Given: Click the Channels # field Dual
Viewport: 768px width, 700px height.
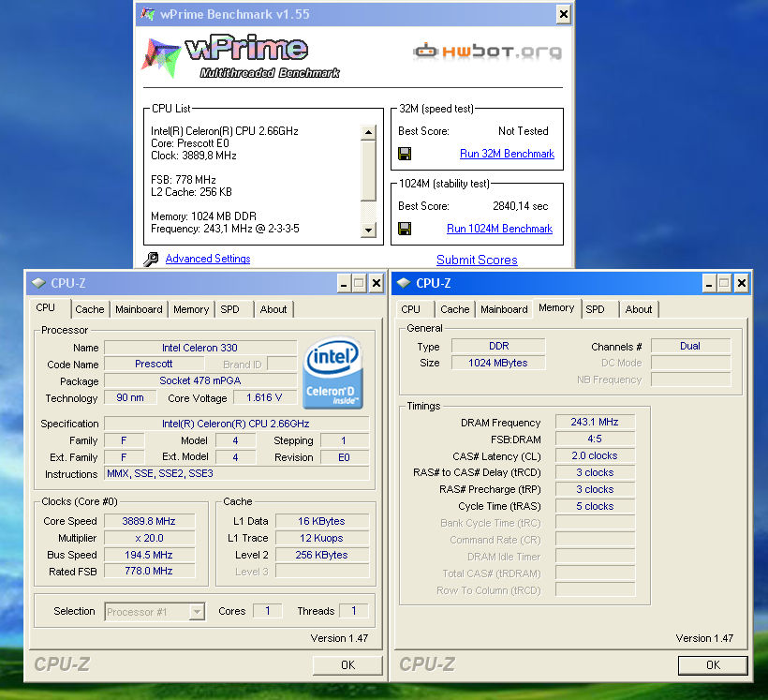Looking at the screenshot, I should (x=690, y=346).
